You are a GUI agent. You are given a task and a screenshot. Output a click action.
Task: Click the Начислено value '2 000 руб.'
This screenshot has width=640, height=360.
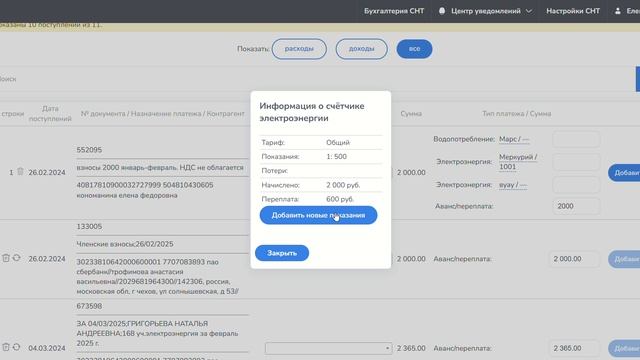[343, 185]
